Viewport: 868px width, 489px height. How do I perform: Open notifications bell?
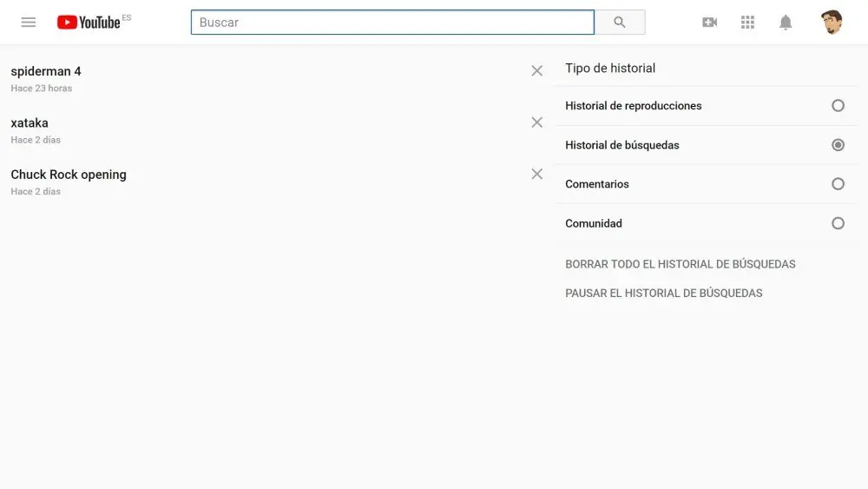click(x=786, y=23)
